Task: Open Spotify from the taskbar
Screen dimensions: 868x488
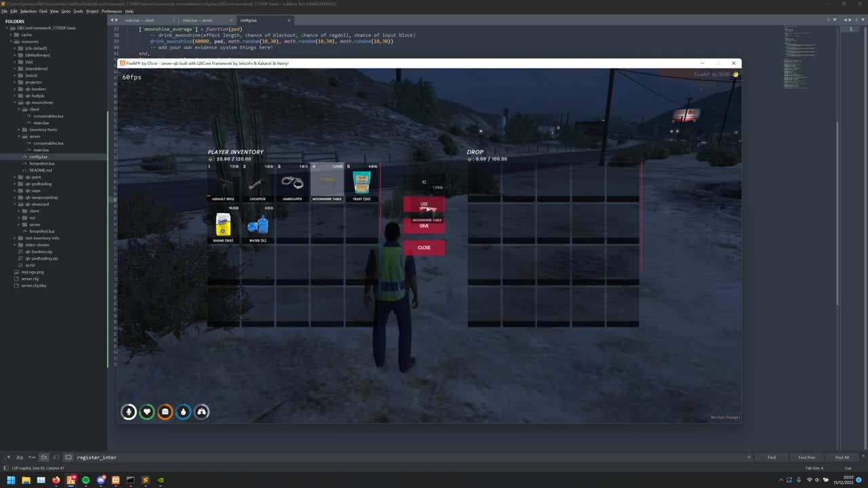Action: click(x=86, y=480)
